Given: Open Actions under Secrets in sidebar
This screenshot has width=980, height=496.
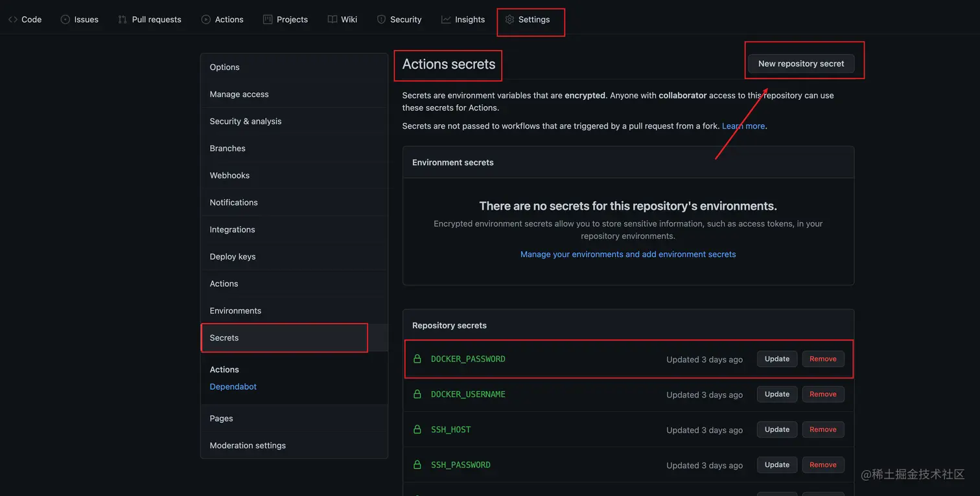Looking at the screenshot, I should pos(224,370).
